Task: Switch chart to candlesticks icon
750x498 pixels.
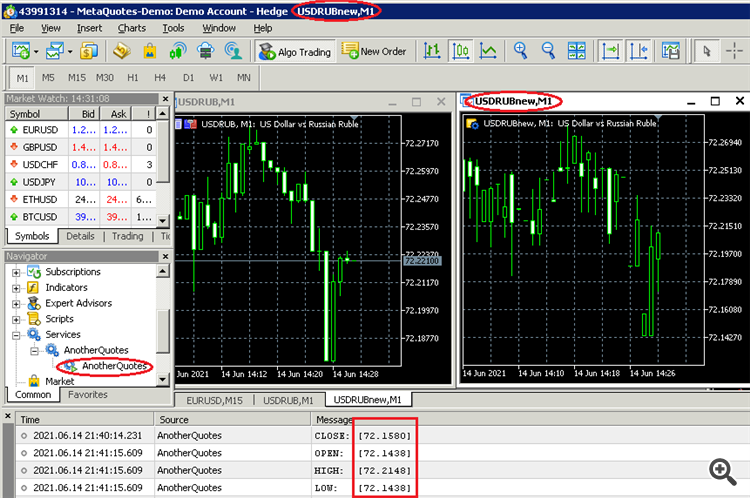Action: click(460, 51)
